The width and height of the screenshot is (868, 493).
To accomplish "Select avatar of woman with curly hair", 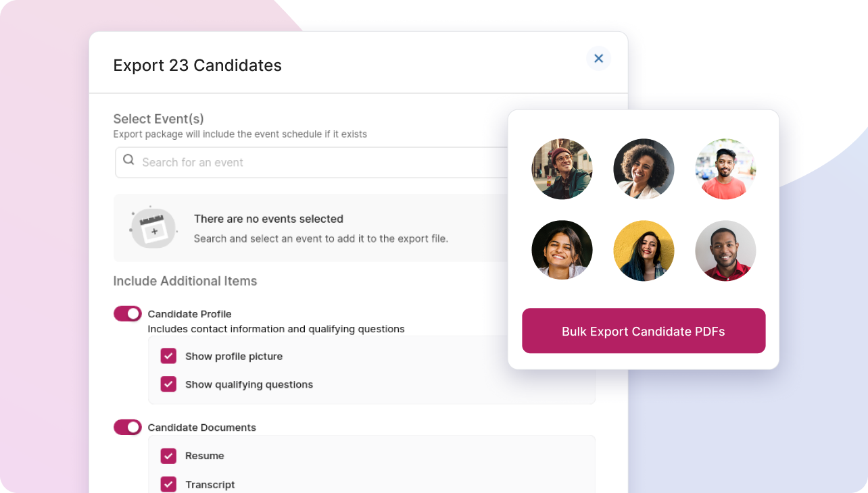I will pyautogui.click(x=644, y=169).
